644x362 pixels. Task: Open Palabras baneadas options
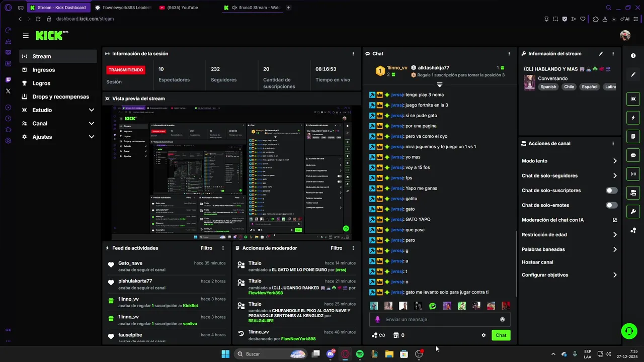[x=569, y=249]
